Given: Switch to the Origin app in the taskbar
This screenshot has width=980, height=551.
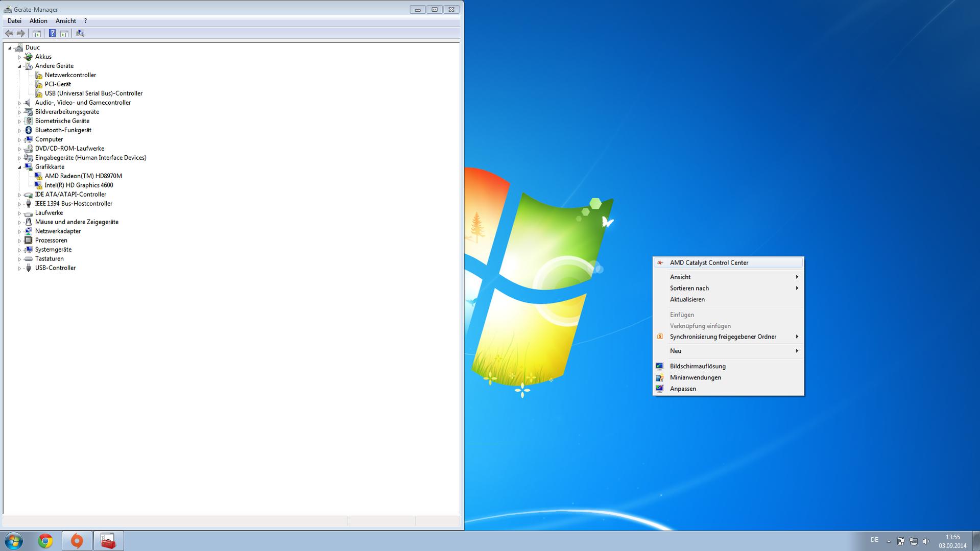Looking at the screenshot, I should (x=77, y=541).
